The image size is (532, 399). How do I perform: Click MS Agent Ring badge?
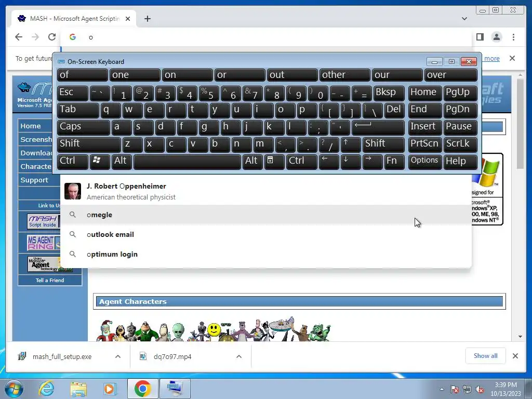click(x=44, y=242)
